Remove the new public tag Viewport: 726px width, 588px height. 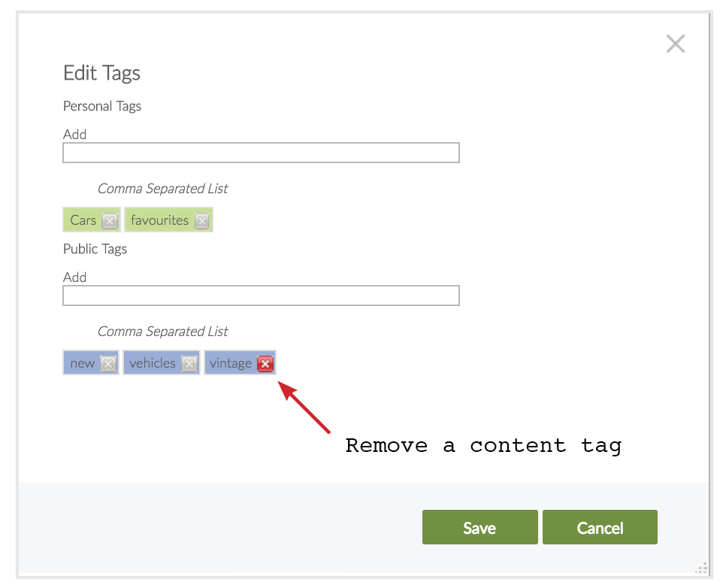tap(109, 364)
